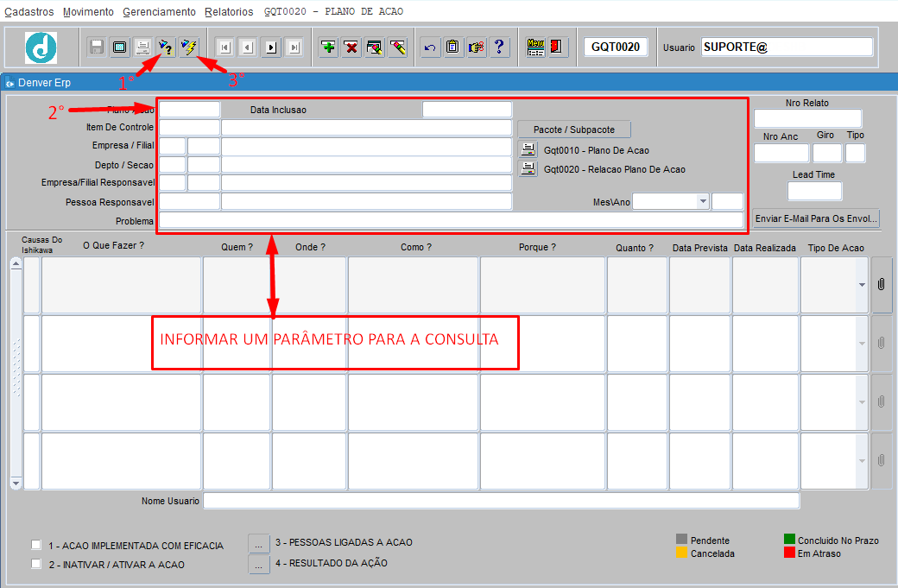Click the pointing hand toolbar icon

[476, 47]
